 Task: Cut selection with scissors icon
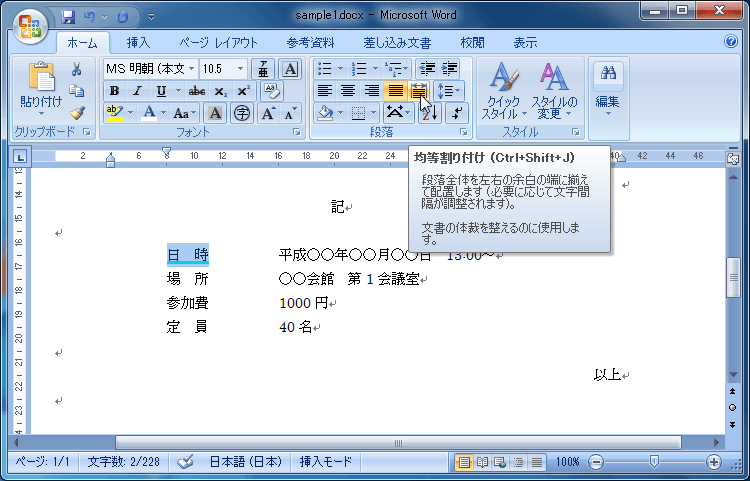(76, 69)
